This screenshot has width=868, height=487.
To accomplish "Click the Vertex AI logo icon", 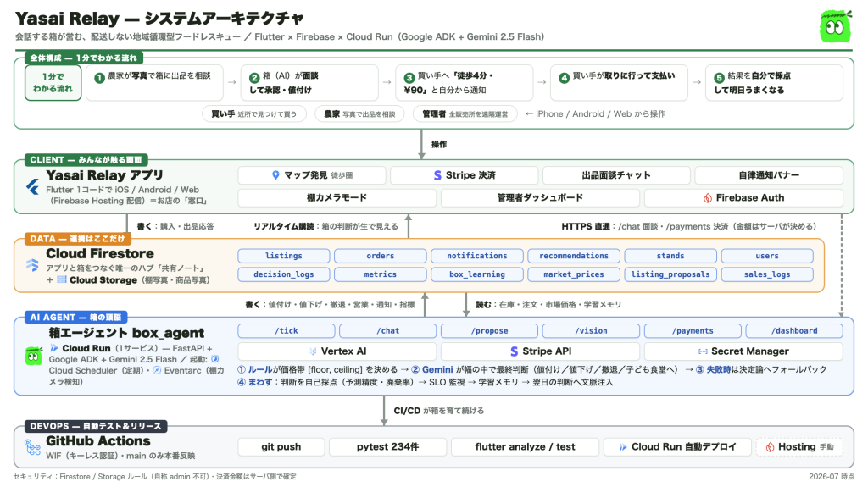I will pyautogui.click(x=313, y=351).
